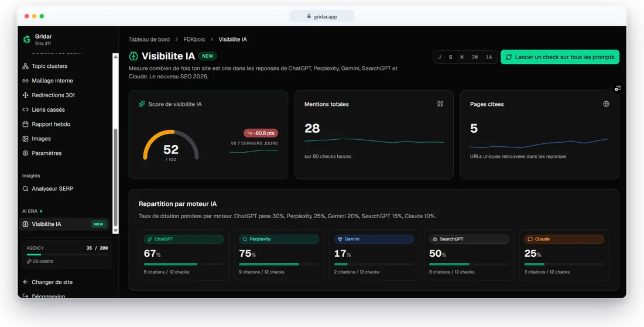Click the Déconnexion link at sidebar bottom
Screen dimensions: 644x327
(x=49, y=296)
